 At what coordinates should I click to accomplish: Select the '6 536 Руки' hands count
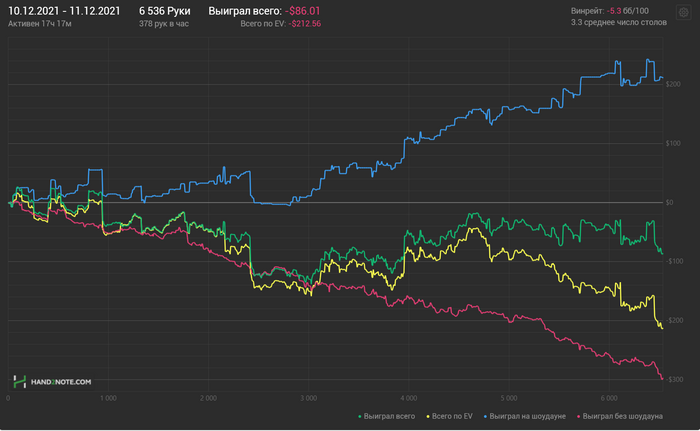coord(165,11)
